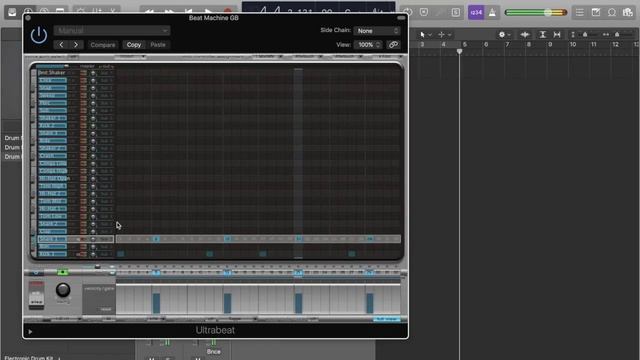Click the velocity/gate reset button

pyautogui.click(x=105, y=309)
